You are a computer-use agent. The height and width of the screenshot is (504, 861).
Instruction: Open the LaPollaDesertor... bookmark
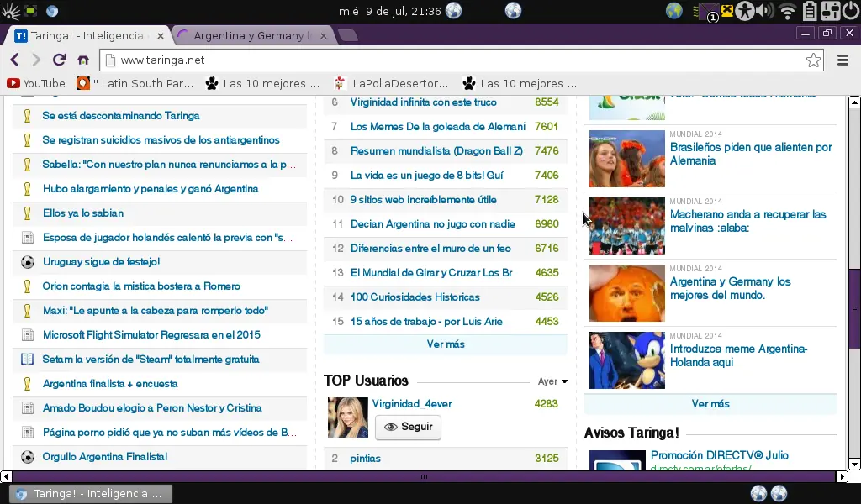[x=391, y=83]
